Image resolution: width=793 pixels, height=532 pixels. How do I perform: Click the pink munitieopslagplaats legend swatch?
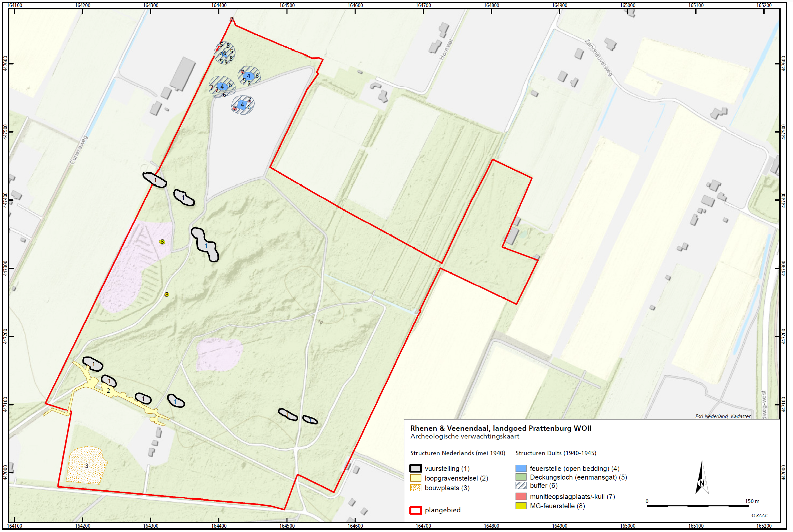tap(521, 496)
